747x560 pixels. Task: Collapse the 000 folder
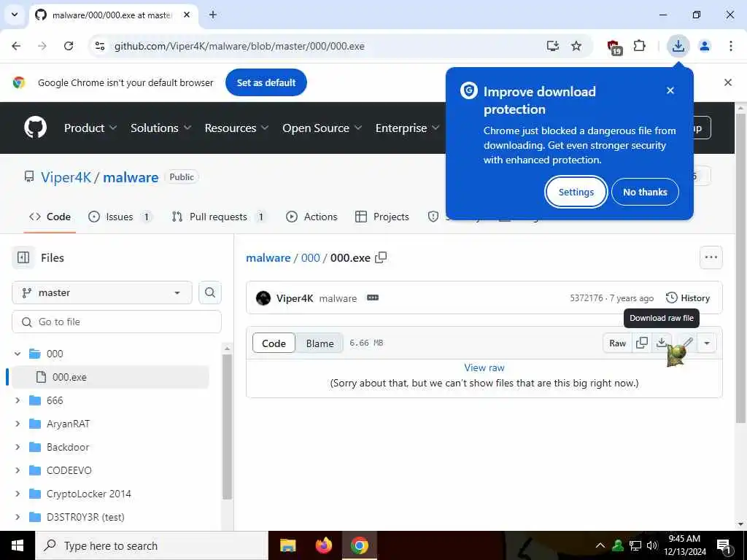click(18, 354)
